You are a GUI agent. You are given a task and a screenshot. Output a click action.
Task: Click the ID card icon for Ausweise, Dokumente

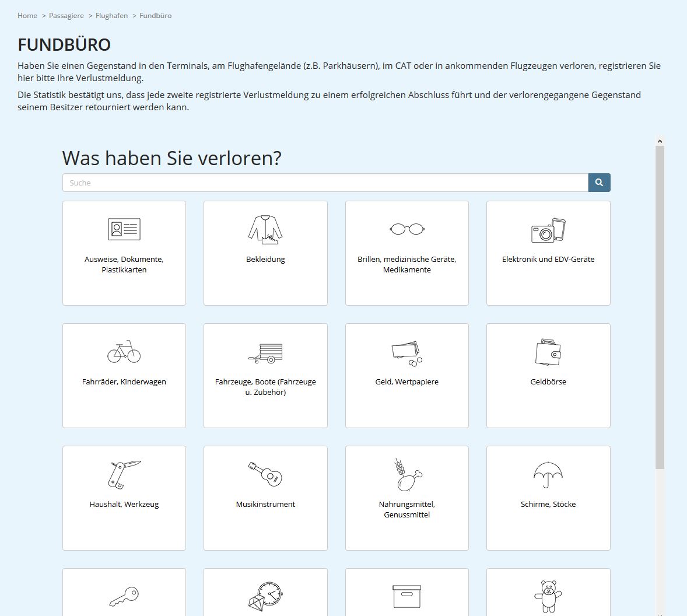124,229
